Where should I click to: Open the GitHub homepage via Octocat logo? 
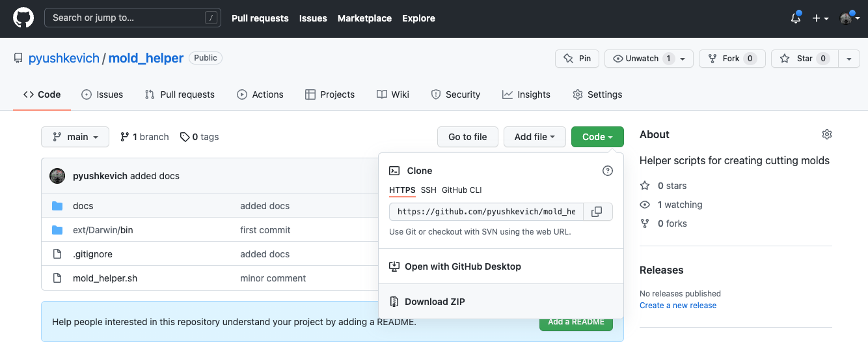(x=23, y=18)
